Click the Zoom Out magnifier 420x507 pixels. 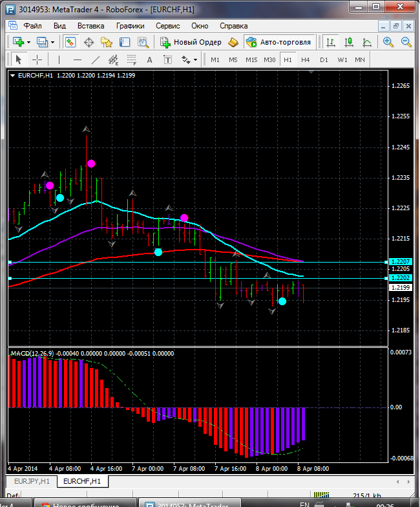(x=406, y=42)
